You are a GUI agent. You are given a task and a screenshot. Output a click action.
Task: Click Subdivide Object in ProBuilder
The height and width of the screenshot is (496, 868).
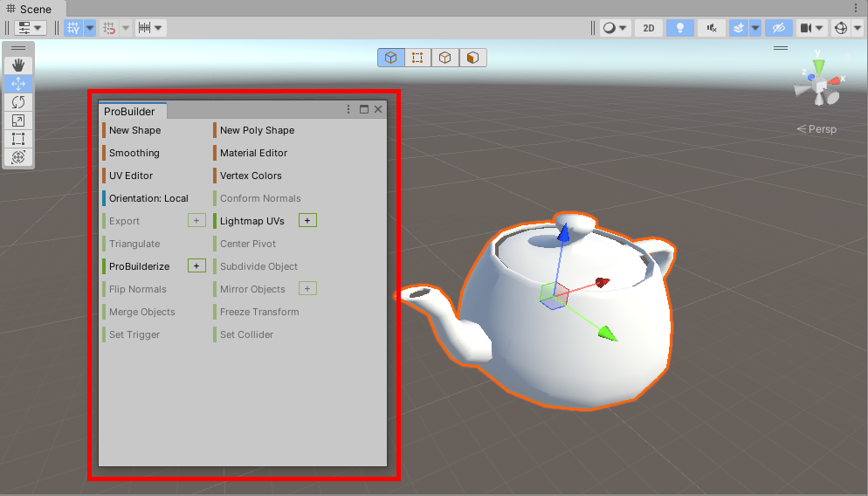pos(258,266)
